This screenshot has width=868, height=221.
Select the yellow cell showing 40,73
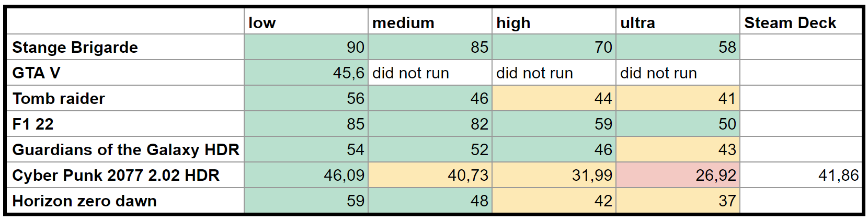[x=430, y=175]
